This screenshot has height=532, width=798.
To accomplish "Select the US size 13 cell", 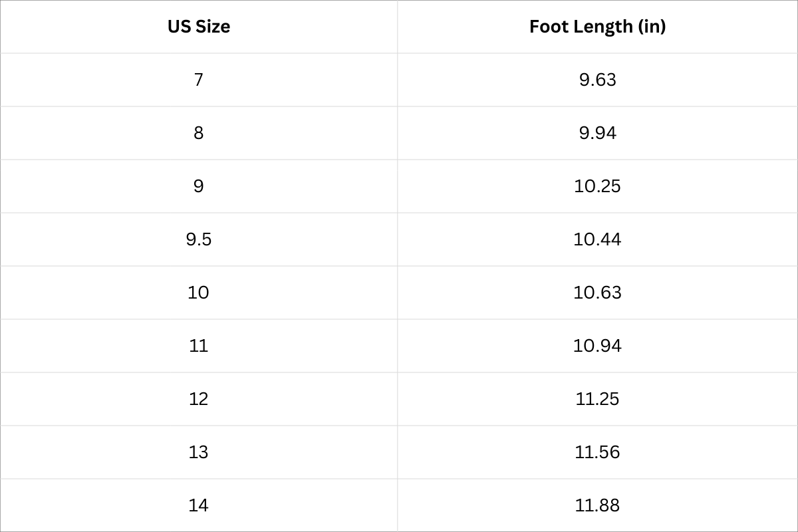I will [x=199, y=452].
